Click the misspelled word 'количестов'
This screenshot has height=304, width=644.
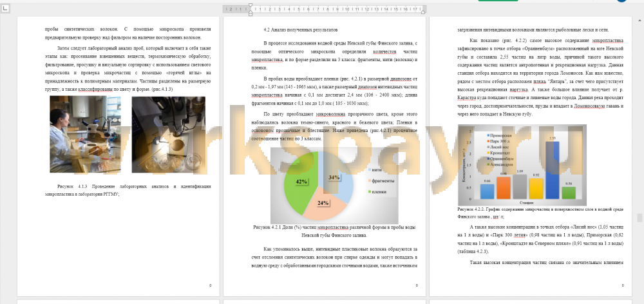tap(385, 52)
